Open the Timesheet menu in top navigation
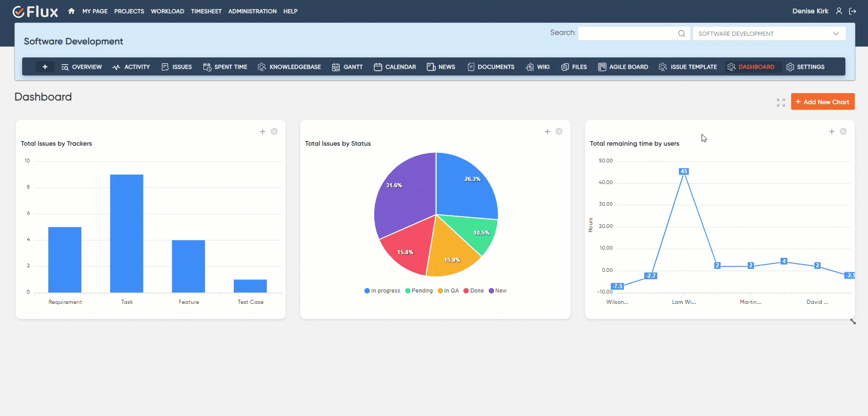868x416 pixels. [206, 11]
